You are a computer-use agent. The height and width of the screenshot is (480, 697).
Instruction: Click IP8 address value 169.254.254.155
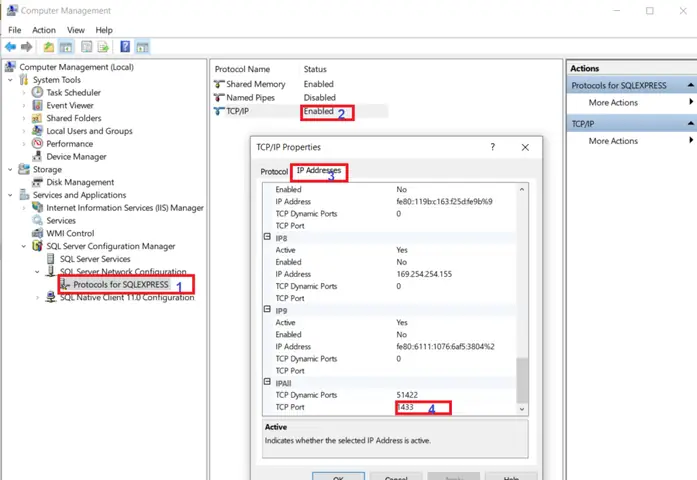point(424,274)
